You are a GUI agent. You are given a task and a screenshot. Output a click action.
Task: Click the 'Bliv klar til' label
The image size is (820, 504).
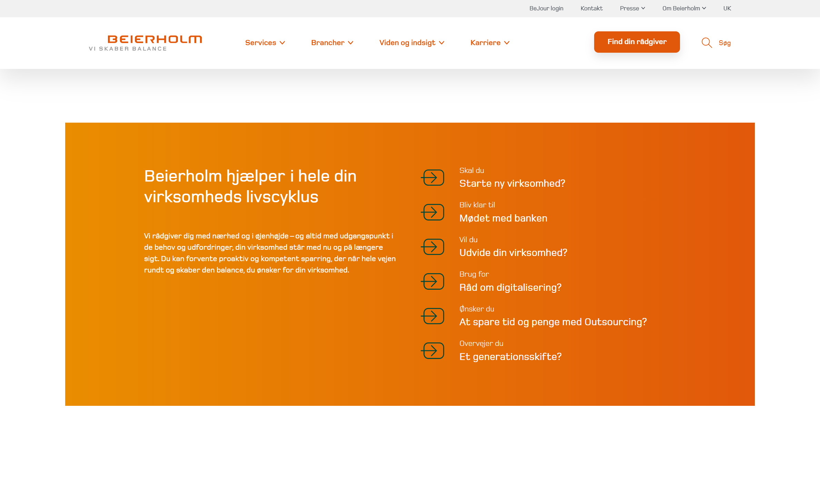pos(477,205)
